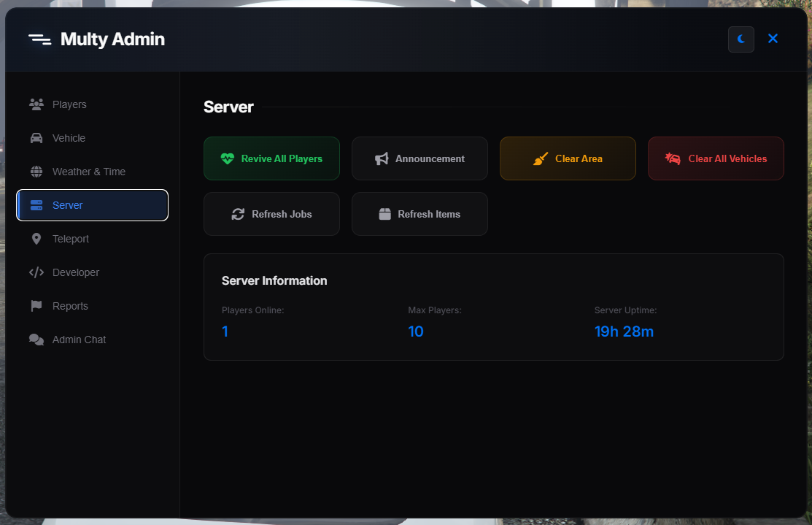Click the Developer code icon
Screen dimensions: 812x525
tap(36, 272)
